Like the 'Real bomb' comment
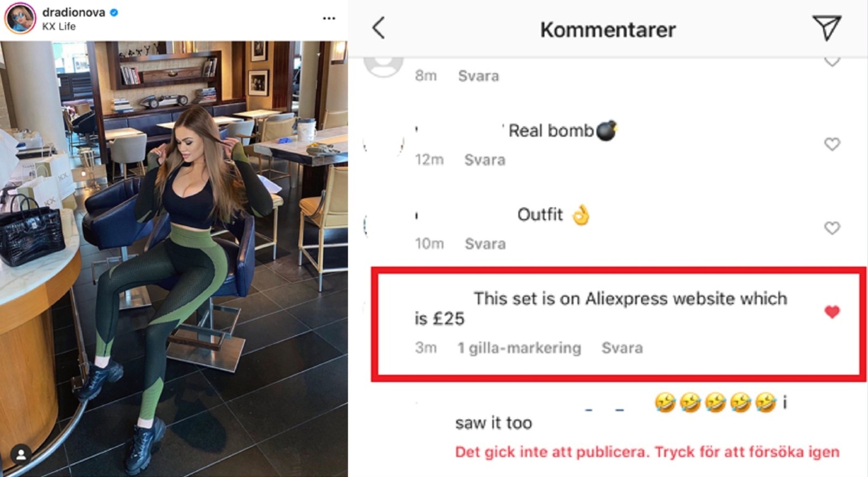This screenshot has width=868, height=477. click(x=832, y=144)
